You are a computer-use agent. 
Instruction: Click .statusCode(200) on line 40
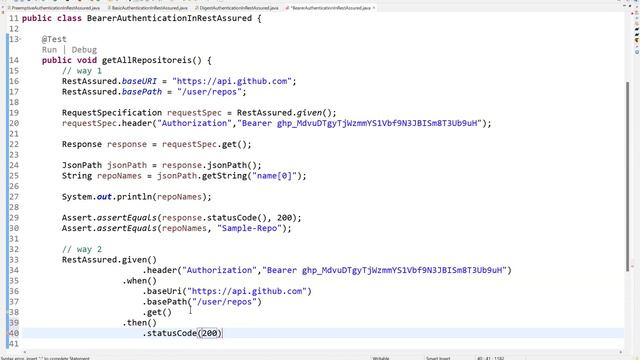point(182,333)
